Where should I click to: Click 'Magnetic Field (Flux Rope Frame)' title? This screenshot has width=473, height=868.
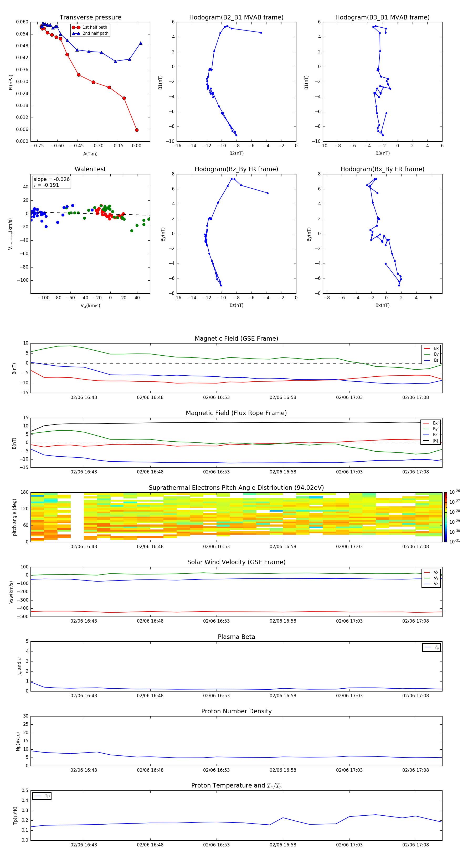click(236, 413)
